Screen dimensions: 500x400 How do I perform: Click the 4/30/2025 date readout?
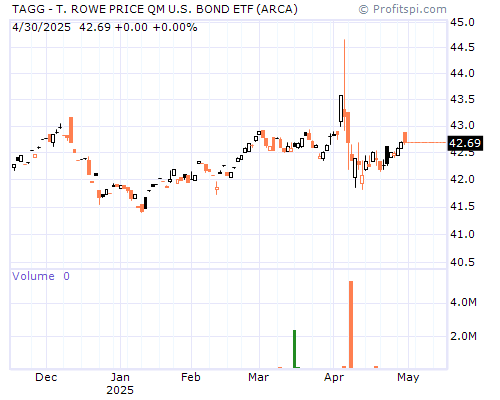coord(41,27)
